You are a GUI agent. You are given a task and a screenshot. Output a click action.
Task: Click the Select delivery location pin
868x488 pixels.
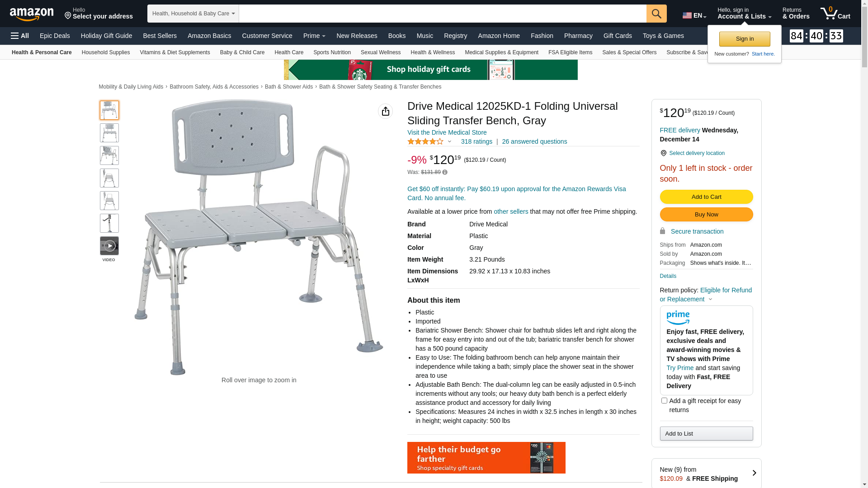663,153
